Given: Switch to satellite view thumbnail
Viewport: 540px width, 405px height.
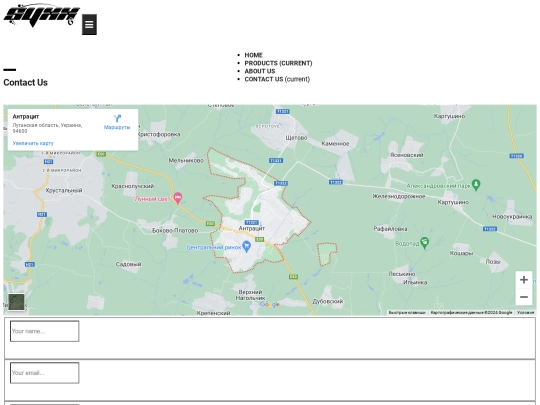Looking at the screenshot, I should pos(16,302).
